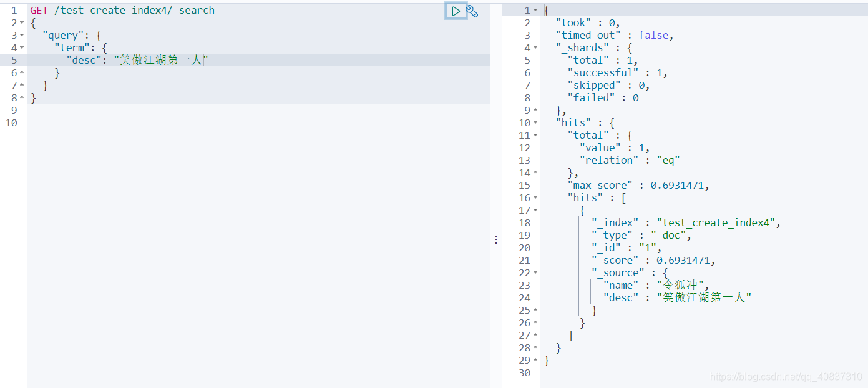The height and width of the screenshot is (388, 868).
Task: Click empty request editor line 10
Action: (259, 123)
